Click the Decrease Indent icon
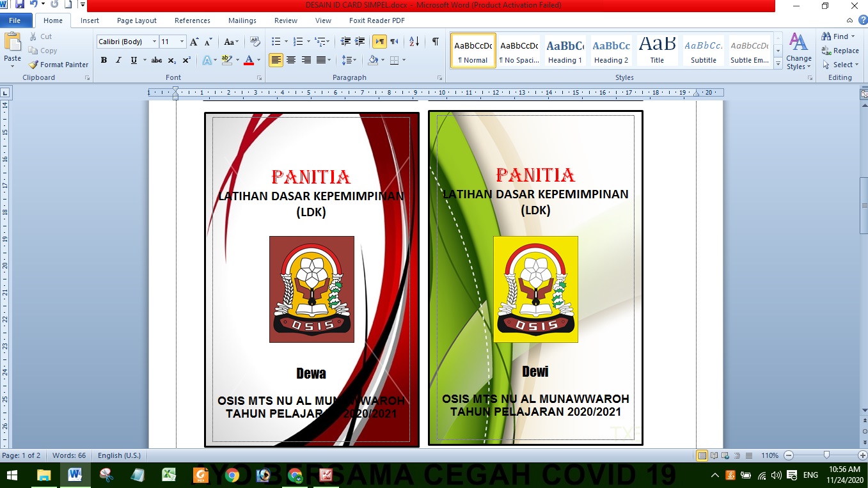 pos(345,42)
